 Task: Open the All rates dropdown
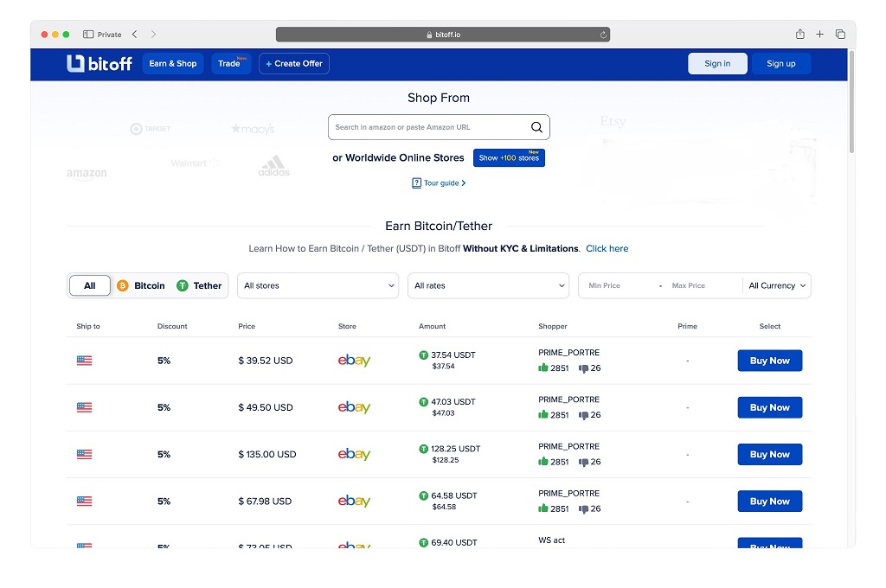pyautogui.click(x=488, y=285)
